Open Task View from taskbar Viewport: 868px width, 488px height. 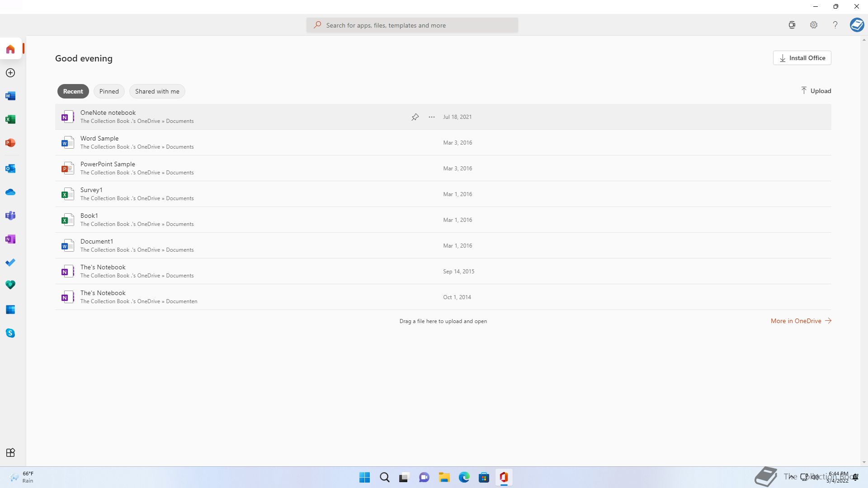pyautogui.click(x=404, y=477)
